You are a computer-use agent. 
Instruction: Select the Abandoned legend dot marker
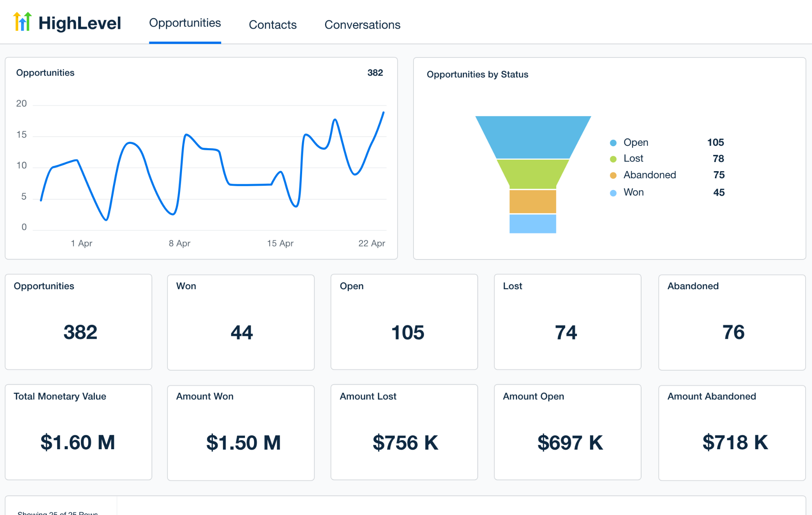[613, 175]
